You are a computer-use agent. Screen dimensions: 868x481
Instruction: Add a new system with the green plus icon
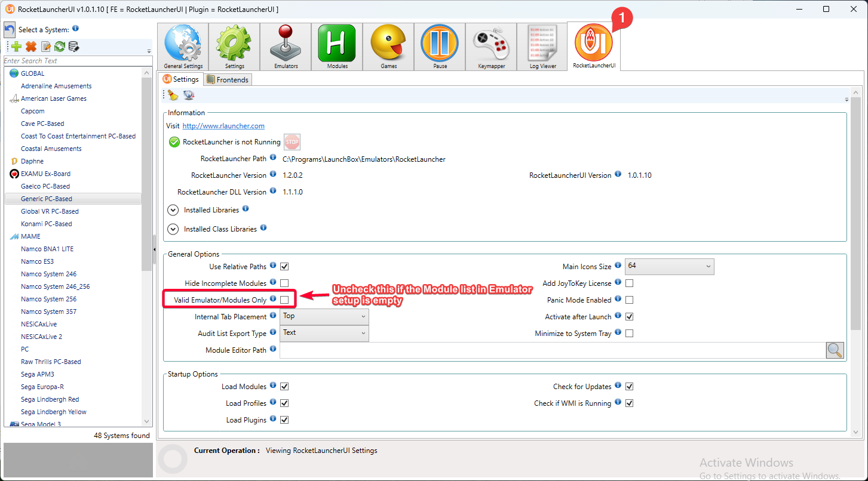[x=17, y=47]
